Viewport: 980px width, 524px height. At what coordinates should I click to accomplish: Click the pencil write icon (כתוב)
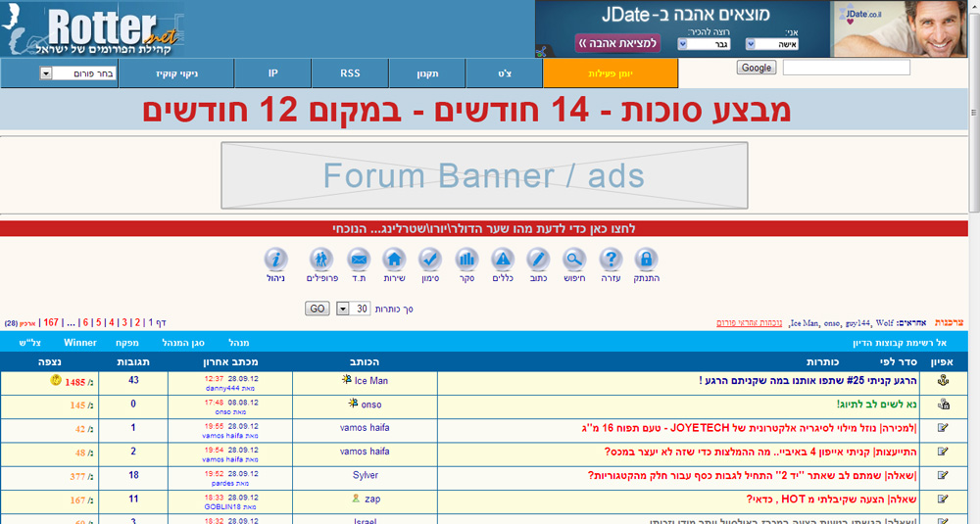[x=538, y=260]
